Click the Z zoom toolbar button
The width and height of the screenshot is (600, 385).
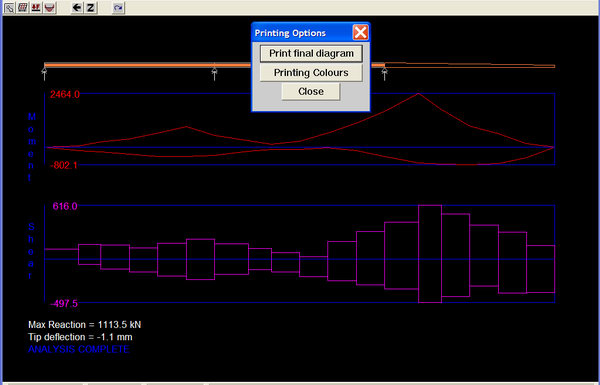(90, 7)
